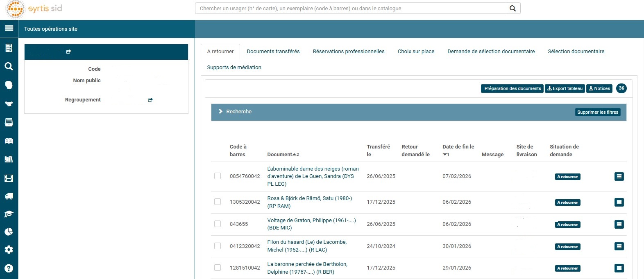This screenshot has width=644, height=279.
Task: Sort by the Date de fin le column
Action: (x=458, y=150)
